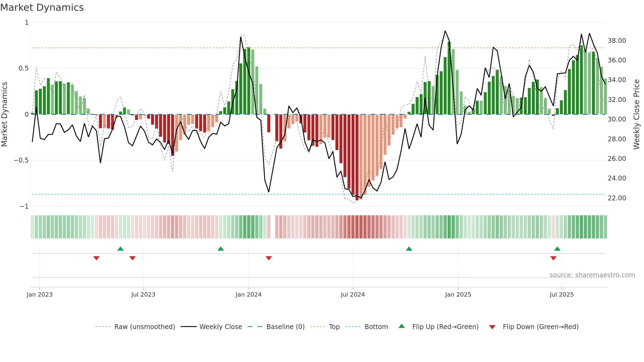This screenshot has height=362, width=644.
Task: Click the 26.00 price axis label
Action: point(617,158)
